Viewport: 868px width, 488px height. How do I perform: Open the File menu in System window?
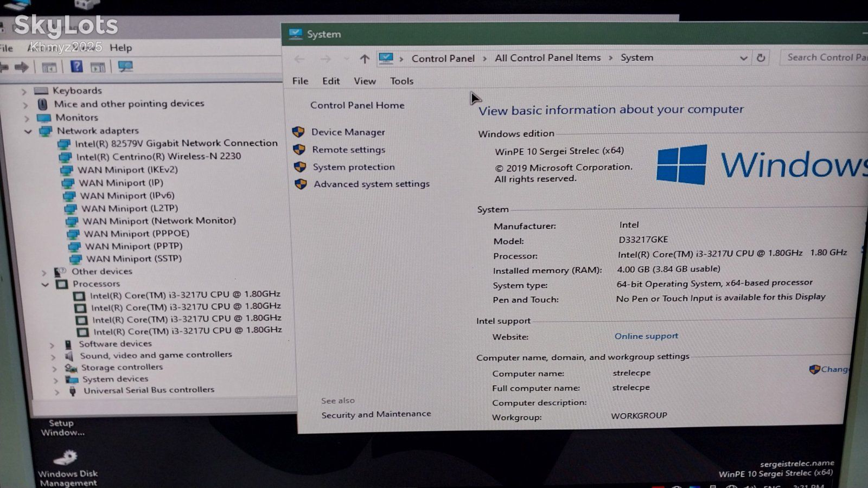300,81
